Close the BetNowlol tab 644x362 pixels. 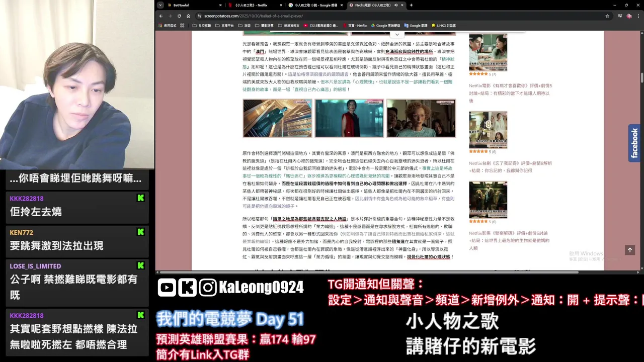point(220,5)
